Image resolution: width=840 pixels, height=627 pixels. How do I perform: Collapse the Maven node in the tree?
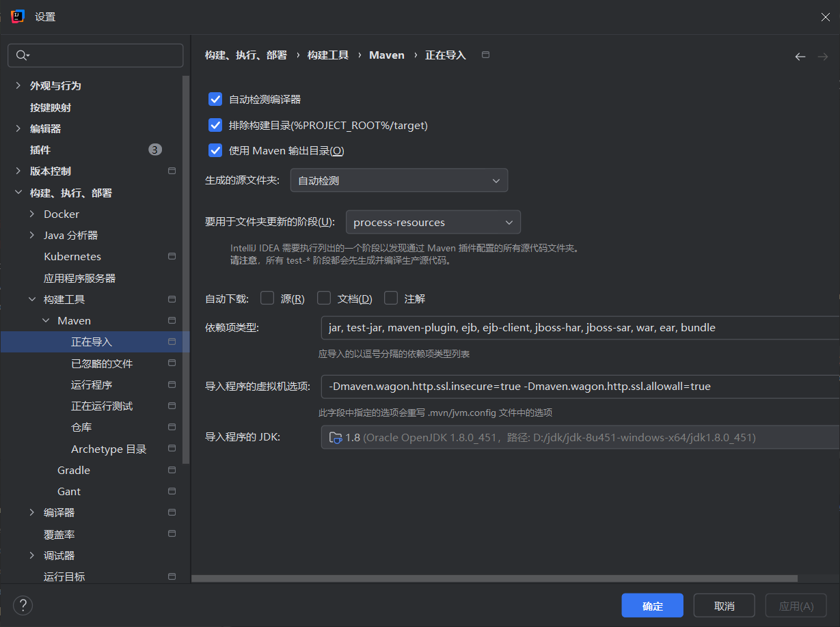[46, 320]
